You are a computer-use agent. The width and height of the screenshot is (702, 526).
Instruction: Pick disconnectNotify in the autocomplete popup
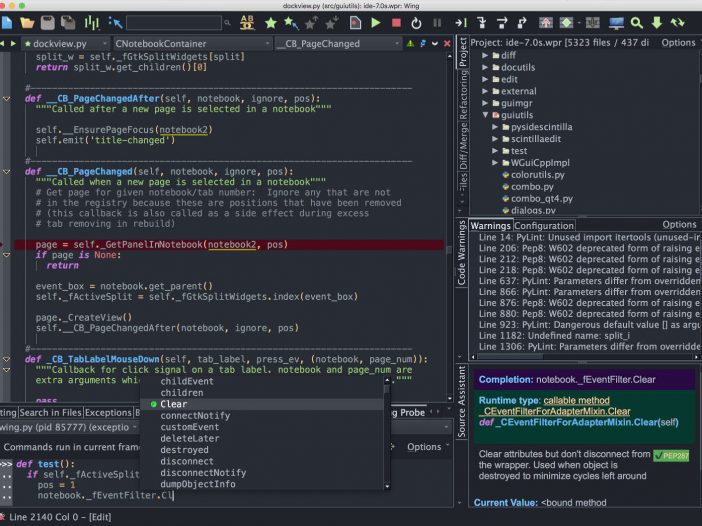203,473
